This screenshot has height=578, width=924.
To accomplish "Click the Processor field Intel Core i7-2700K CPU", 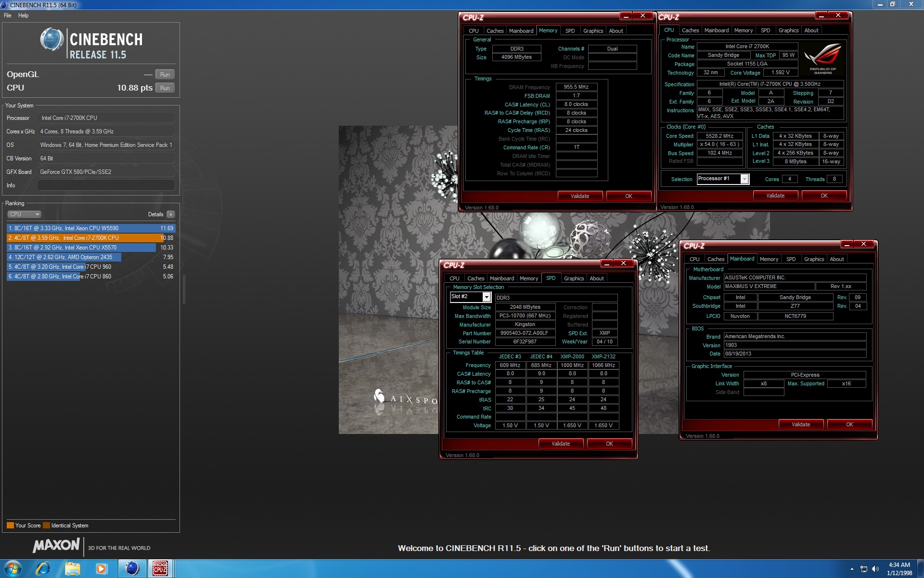I will coord(106,118).
